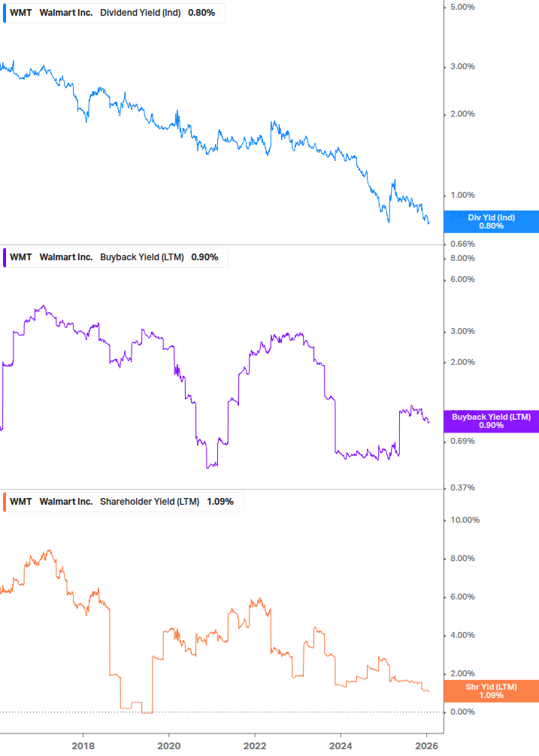Click the 5.00% label on the dividend axis
The image size is (539, 756).
pyautogui.click(x=462, y=7)
